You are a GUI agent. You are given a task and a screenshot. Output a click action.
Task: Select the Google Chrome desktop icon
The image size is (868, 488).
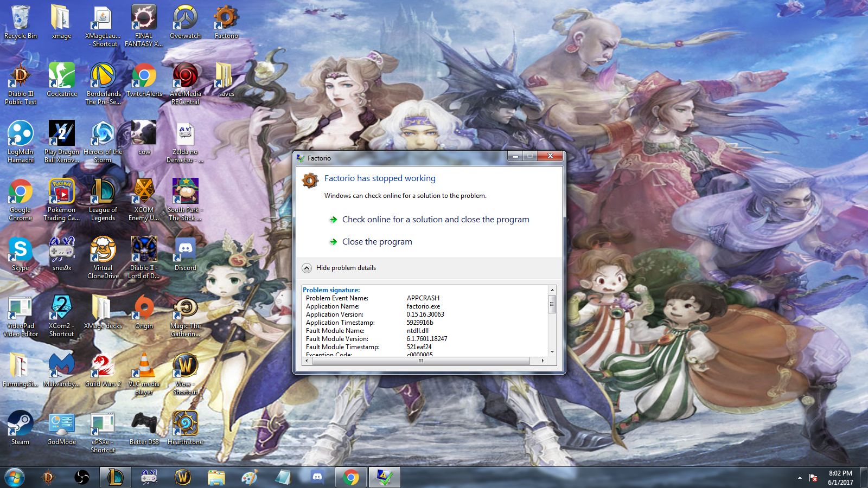[x=21, y=200]
